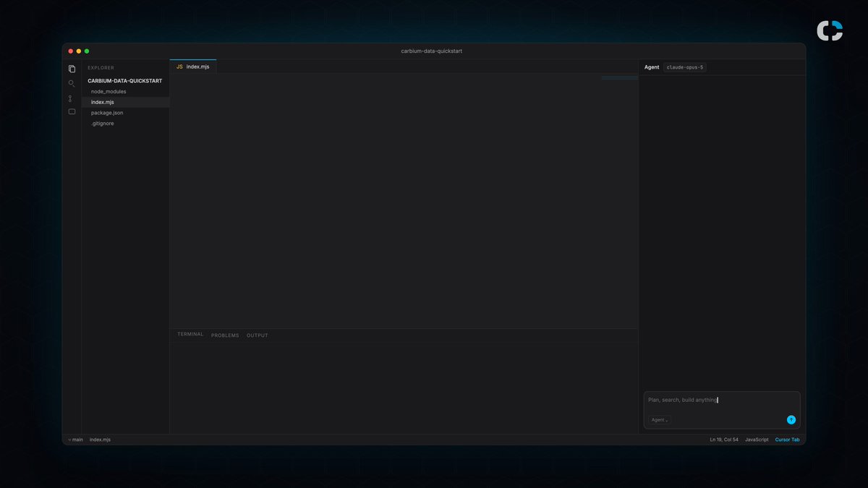Click the EXPLORER sidebar header

[x=101, y=68]
